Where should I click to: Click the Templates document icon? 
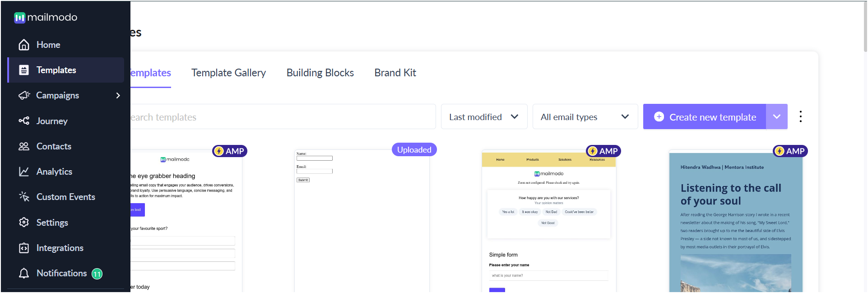point(24,70)
